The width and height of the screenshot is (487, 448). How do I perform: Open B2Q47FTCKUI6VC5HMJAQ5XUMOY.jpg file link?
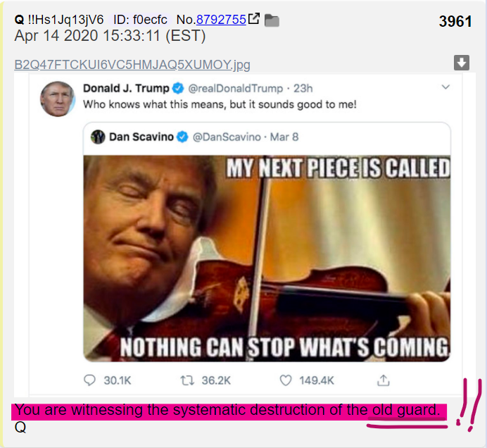point(132,65)
